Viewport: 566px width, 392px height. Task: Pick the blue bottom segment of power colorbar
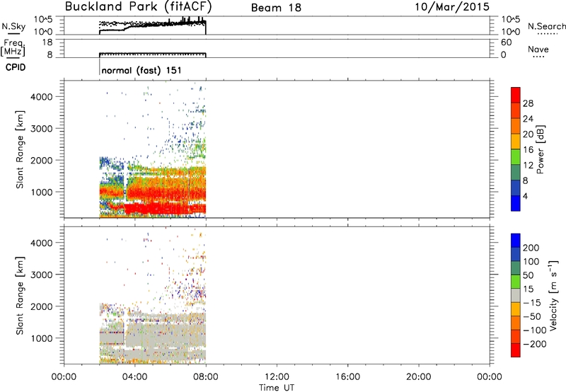coord(516,203)
